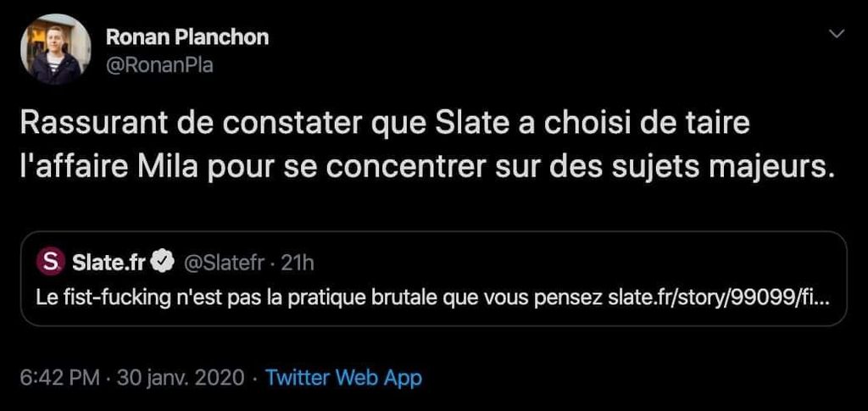Expand the tweet options chevron menu
The image size is (868, 411).
[x=837, y=34]
